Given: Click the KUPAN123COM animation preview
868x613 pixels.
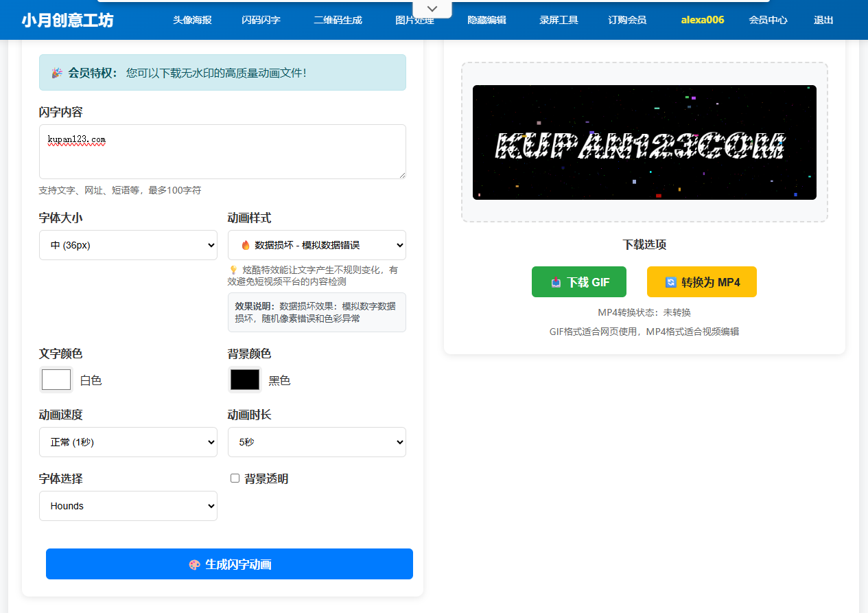Looking at the screenshot, I should pos(644,142).
